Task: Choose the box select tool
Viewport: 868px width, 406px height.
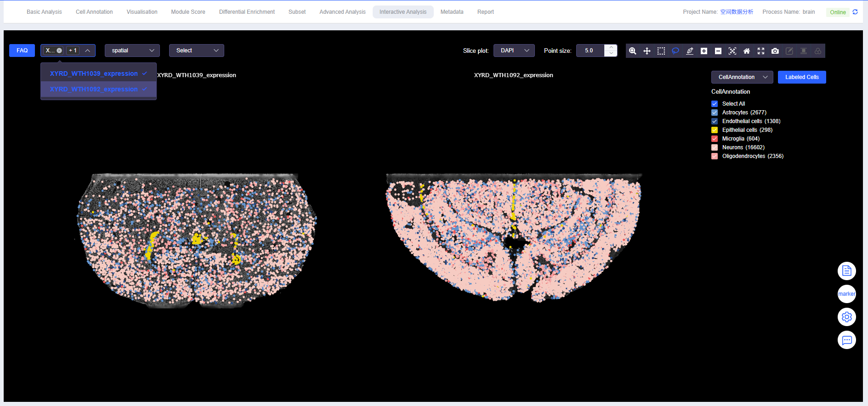Action: click(x=661, y=51)
